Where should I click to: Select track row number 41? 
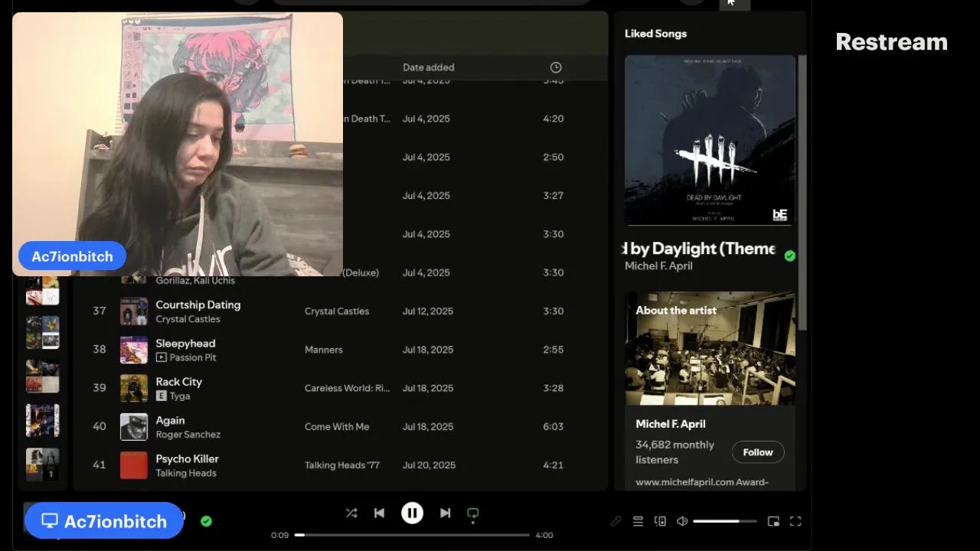click(x=100, y=465)
